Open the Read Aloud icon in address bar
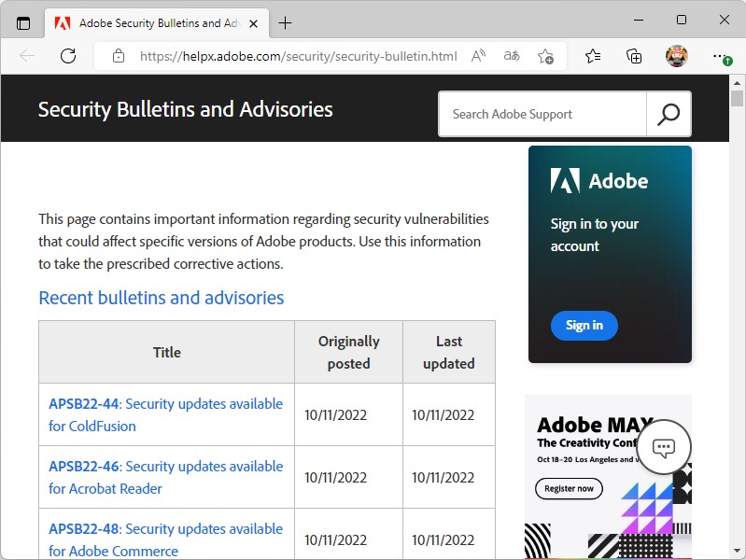 (x=479, y=56)
